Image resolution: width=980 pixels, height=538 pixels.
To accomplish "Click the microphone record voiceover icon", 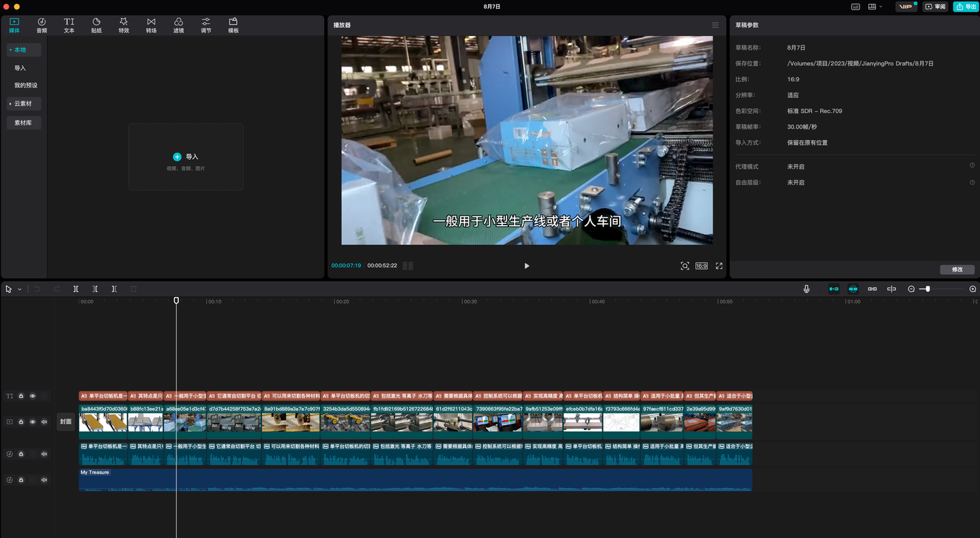I will tap(806, 289).
